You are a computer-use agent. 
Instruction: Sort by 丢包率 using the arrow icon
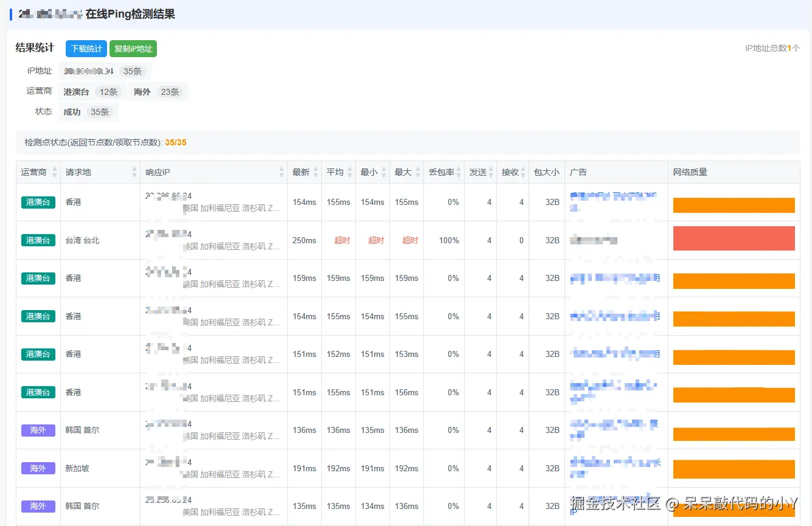(x=459, y=172)
